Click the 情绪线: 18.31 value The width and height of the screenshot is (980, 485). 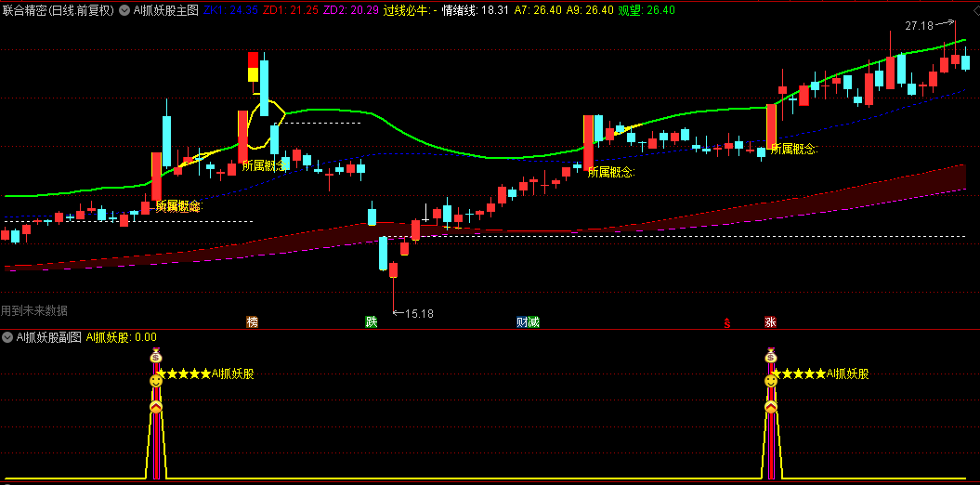(x=476, y=10)
